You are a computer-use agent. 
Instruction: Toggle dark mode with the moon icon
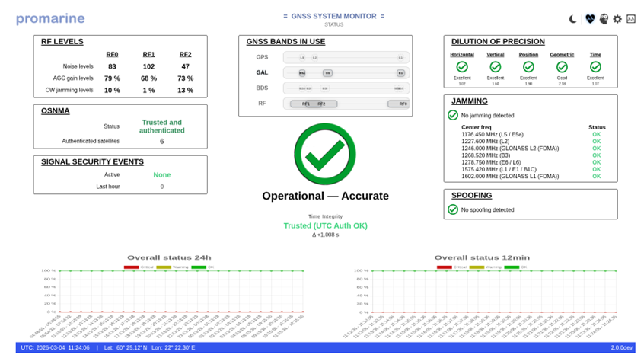[x=572, y=19]
